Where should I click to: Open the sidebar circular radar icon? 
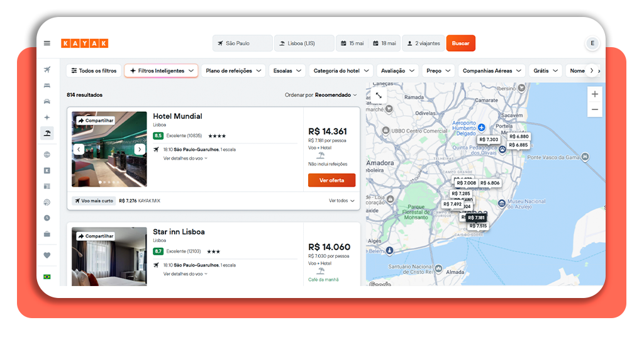click(x=47, y=202)
